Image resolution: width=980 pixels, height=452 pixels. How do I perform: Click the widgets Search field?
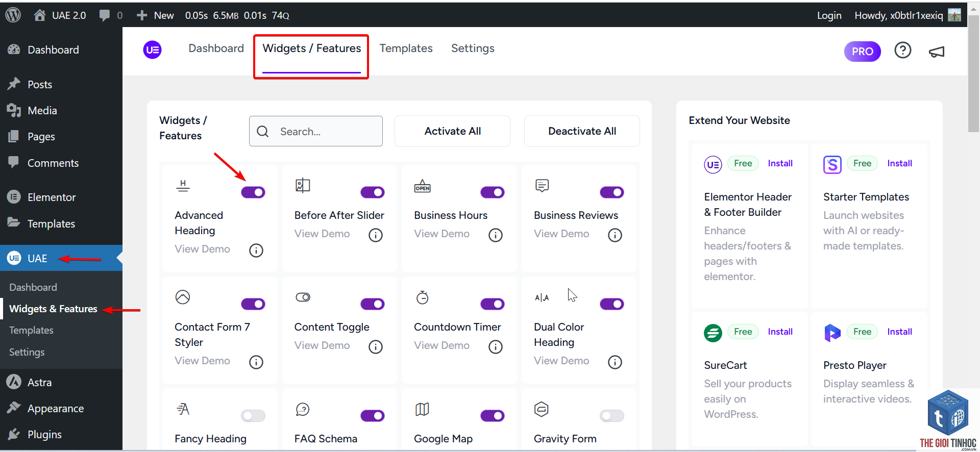coord(316,131)
